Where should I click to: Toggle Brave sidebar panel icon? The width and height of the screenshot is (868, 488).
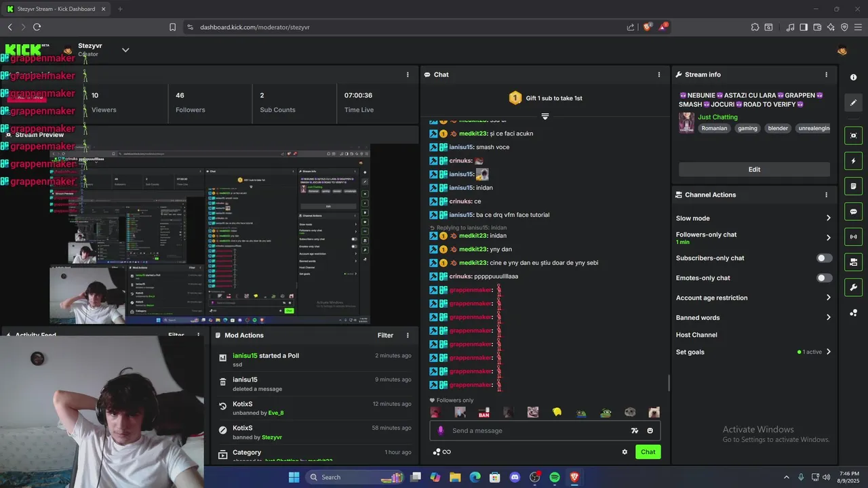pyautogui.click(x=804, y=27)
